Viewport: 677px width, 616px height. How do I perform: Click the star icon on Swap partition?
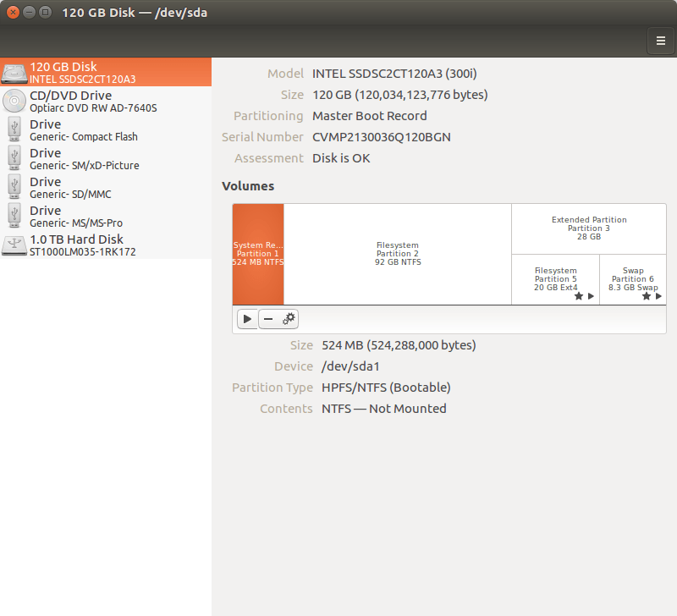(646, 296)
